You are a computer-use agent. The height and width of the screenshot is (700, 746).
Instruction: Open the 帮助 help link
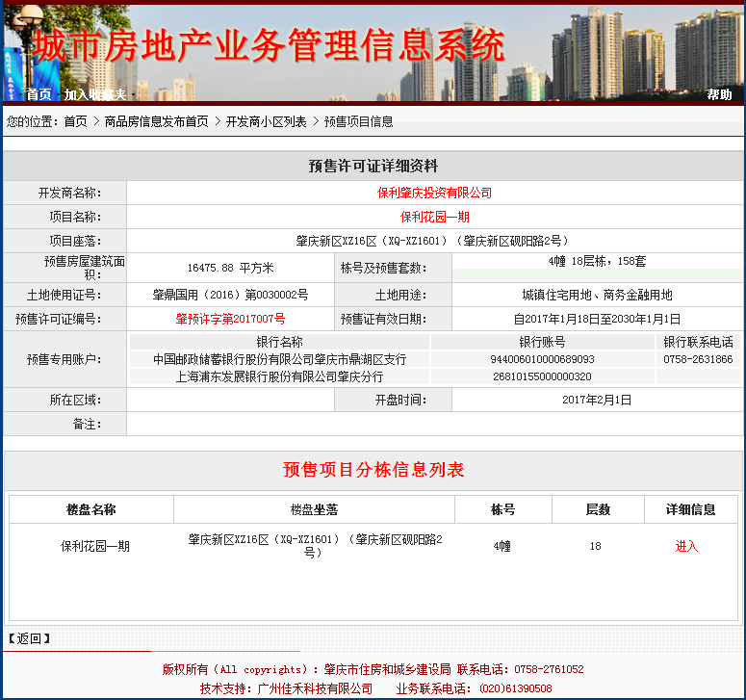(719, 94)
